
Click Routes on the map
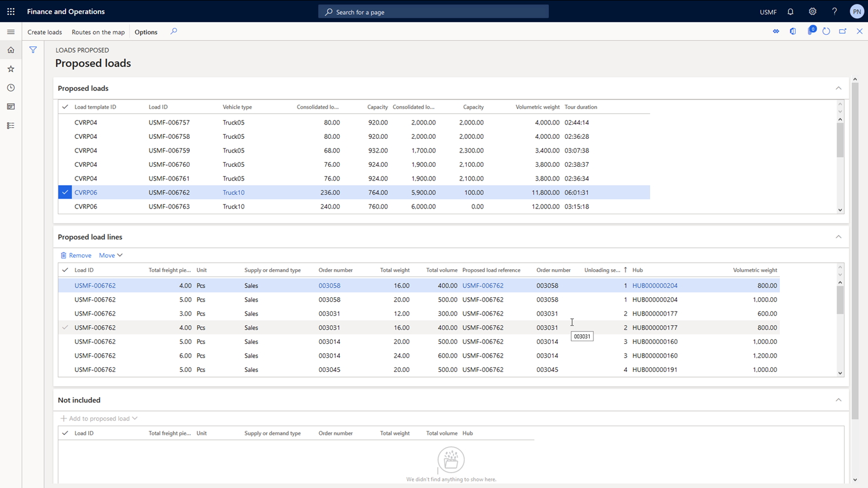[x=98, y=32]
